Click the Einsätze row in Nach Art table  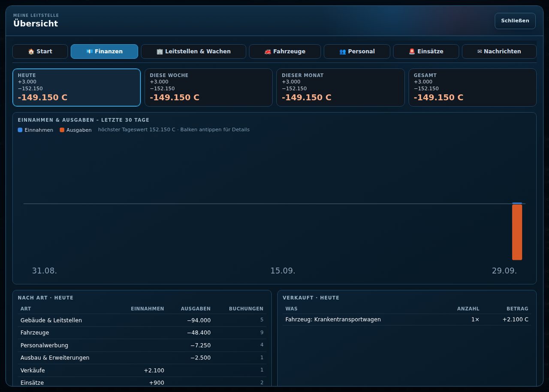click(x=142, y=383)
